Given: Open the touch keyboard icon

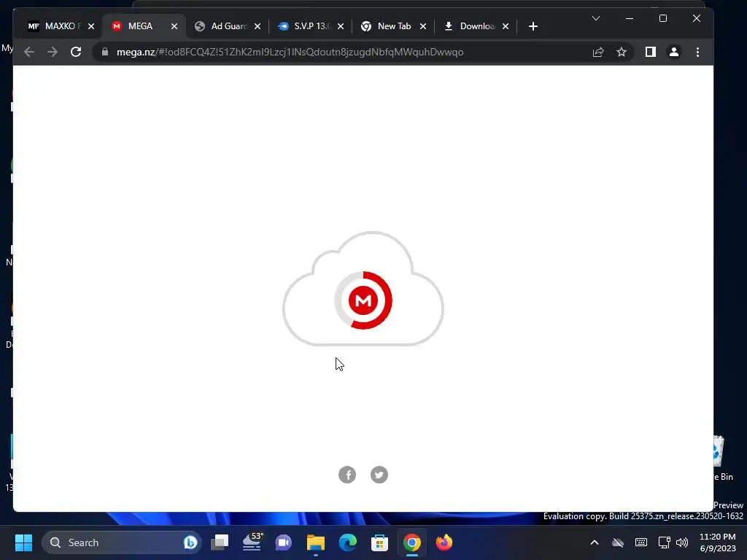Looking at the screenshot, I should click(x=641, y=542).
